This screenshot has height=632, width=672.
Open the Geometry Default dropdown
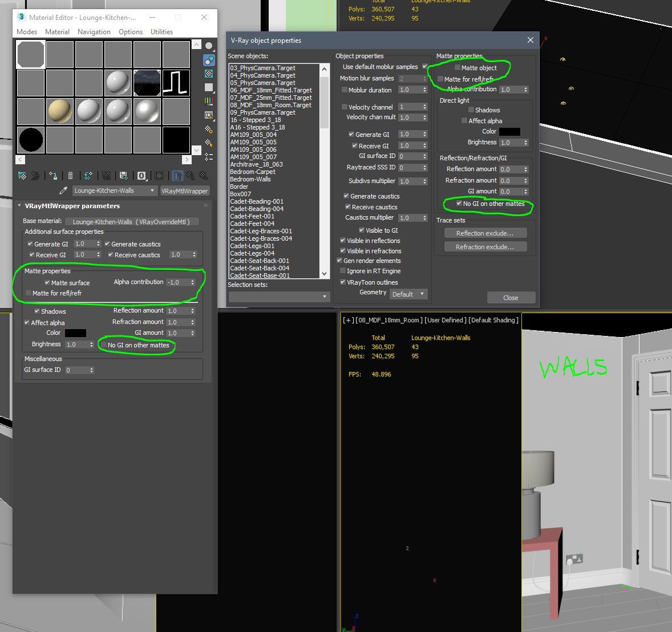click(x=408, y=294)
